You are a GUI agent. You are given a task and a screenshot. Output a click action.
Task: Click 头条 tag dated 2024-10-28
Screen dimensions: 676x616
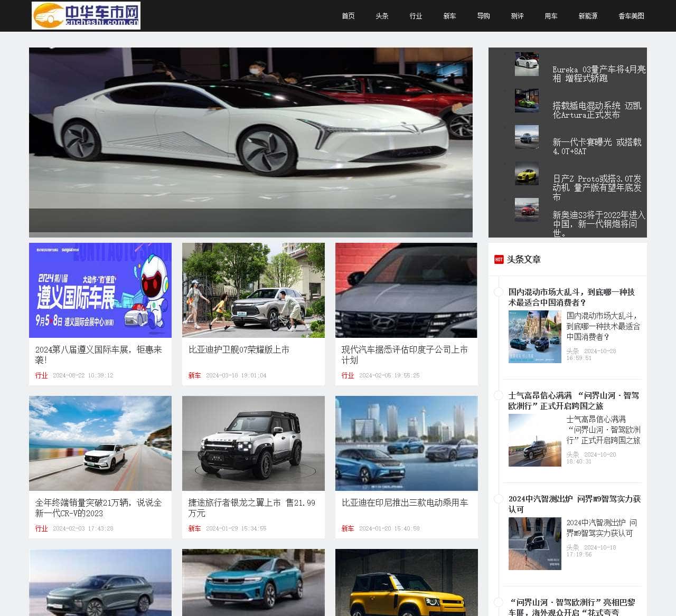[x=572, y=351]
